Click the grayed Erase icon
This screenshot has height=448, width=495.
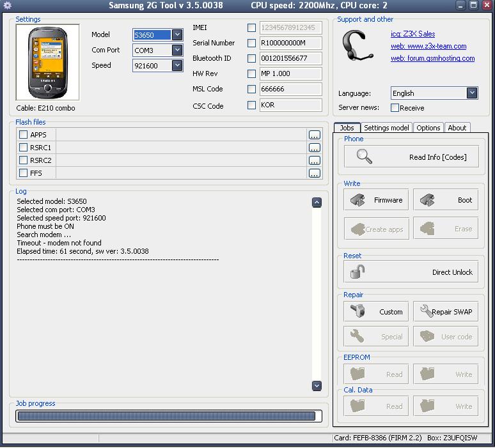click(427, 228)
